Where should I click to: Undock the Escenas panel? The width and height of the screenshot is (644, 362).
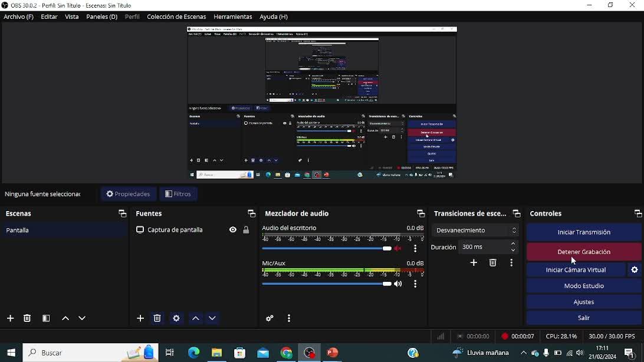coord(123,213)
